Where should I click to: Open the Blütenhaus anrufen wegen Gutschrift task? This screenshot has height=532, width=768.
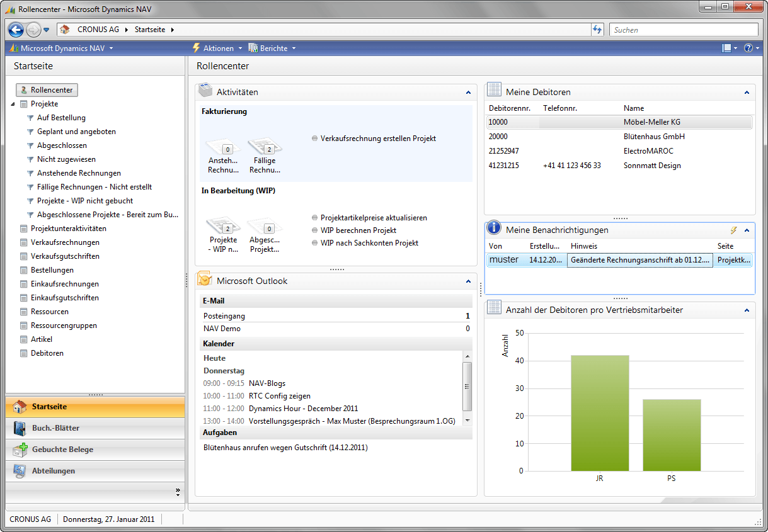pos(285,448)
